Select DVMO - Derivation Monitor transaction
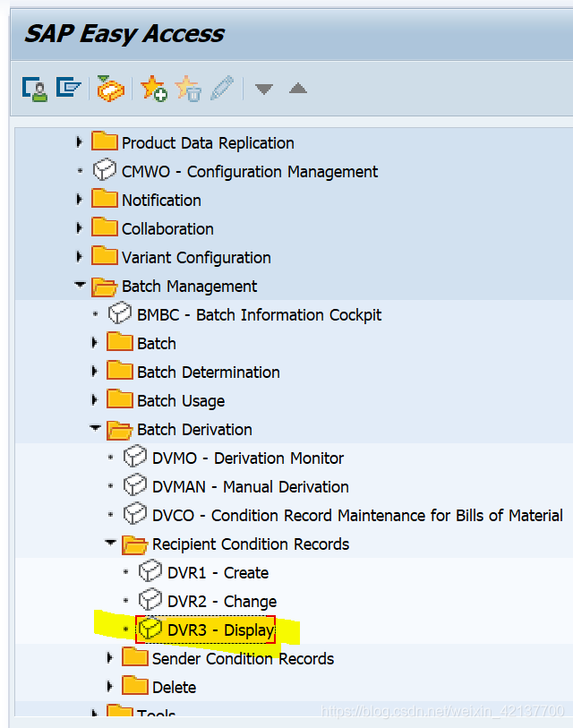Image resolution: width=573 pixels, height=728 pixels. [248, 458]
